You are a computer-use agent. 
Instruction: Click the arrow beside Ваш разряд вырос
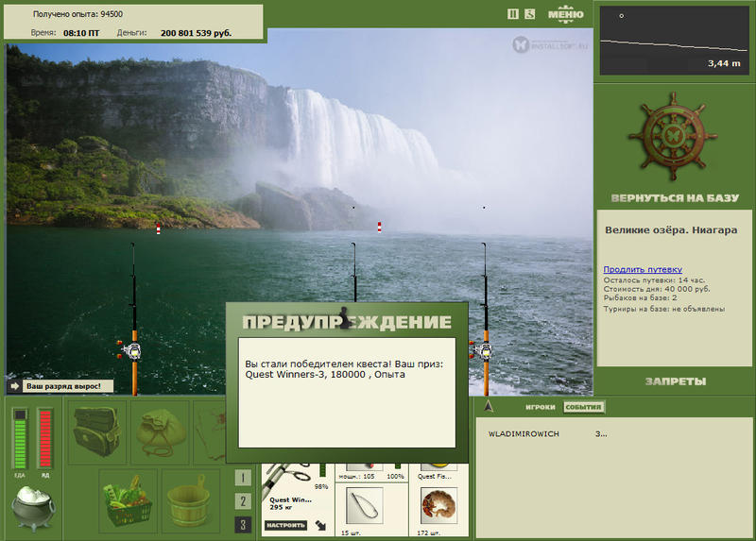coord(14,386)
